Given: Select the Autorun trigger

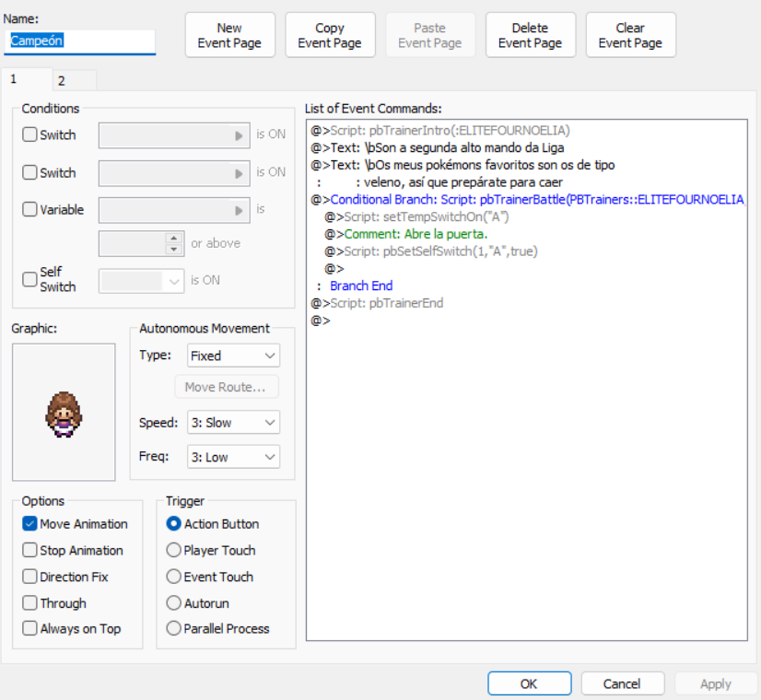Looking at the screenshot, I should (174, 603).
